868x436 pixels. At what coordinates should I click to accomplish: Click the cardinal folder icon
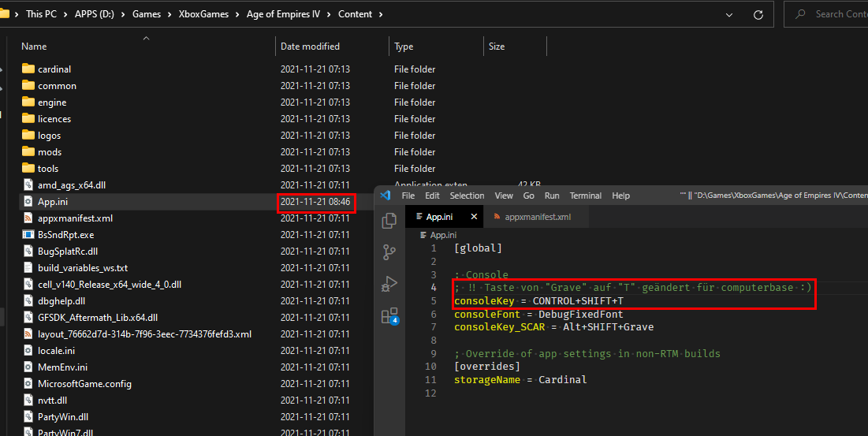28,69
